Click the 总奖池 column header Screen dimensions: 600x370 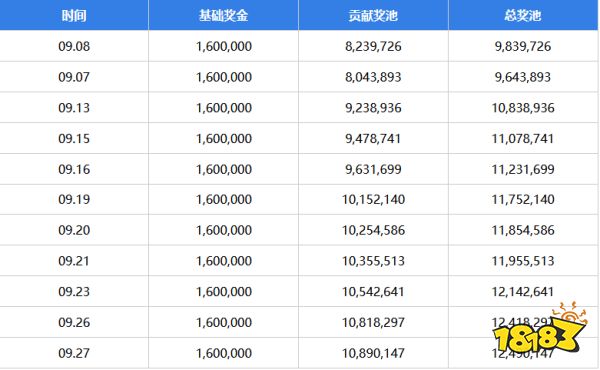523,16
